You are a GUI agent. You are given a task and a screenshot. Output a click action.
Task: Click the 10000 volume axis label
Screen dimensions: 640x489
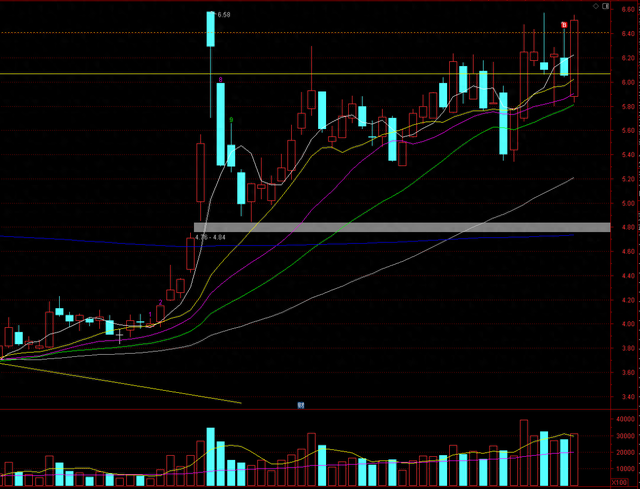click(625, 469)
